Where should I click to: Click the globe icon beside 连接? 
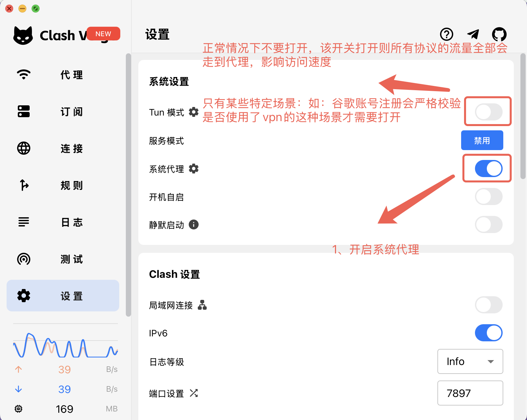click(24, 148)
